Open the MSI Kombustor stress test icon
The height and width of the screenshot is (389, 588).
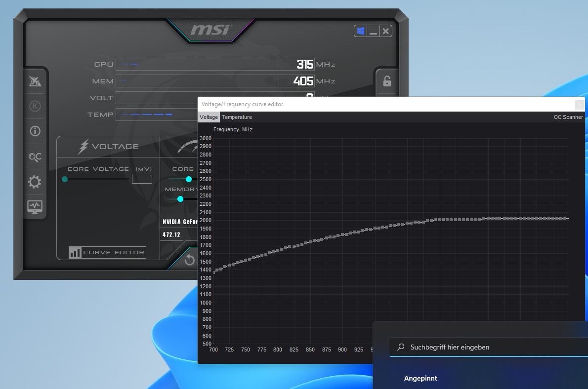point(35,106)
